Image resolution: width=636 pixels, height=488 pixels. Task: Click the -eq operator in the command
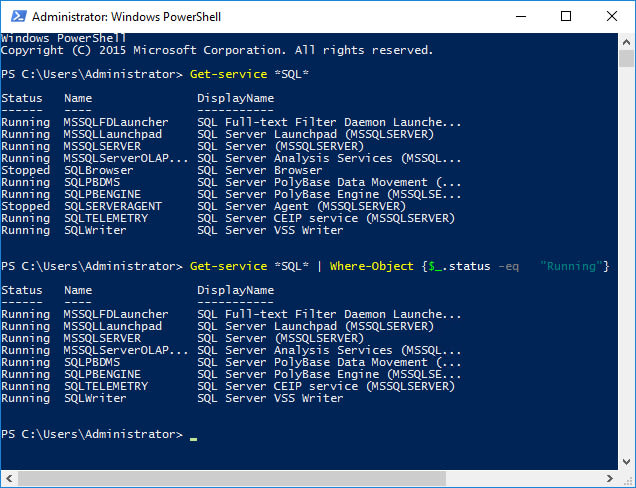(x=508, y=267)
